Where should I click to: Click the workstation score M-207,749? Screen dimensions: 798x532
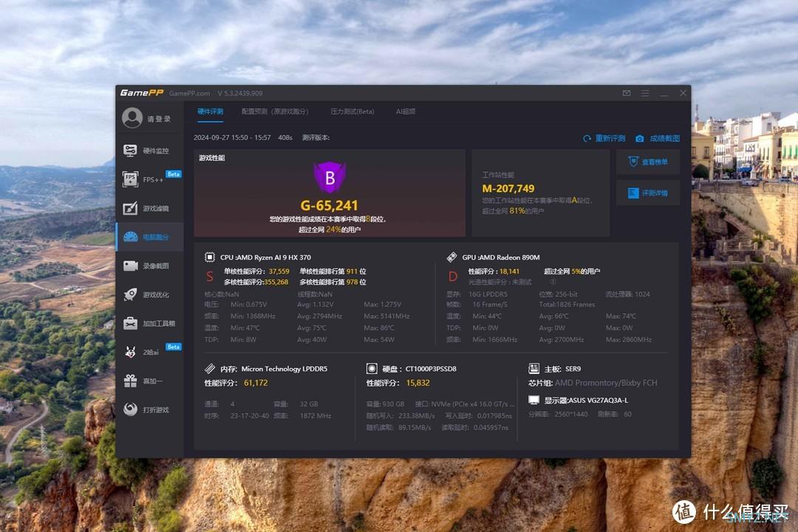coord(508,188)
